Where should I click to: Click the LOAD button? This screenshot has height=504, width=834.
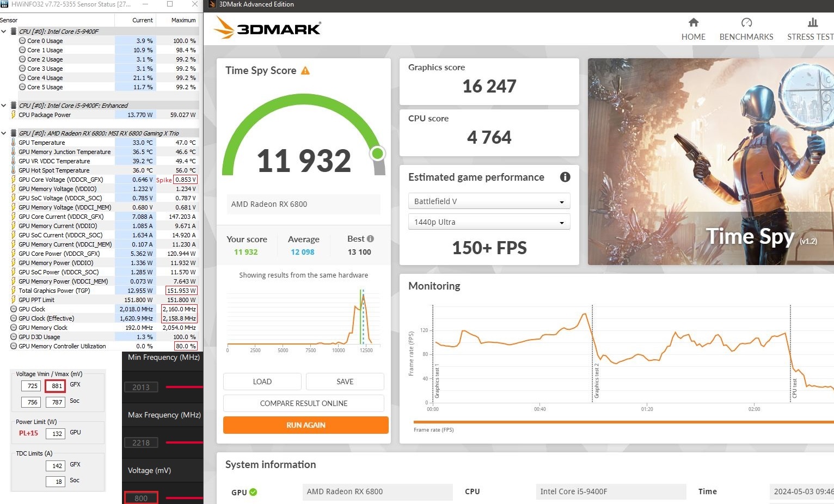coord(262,382)
